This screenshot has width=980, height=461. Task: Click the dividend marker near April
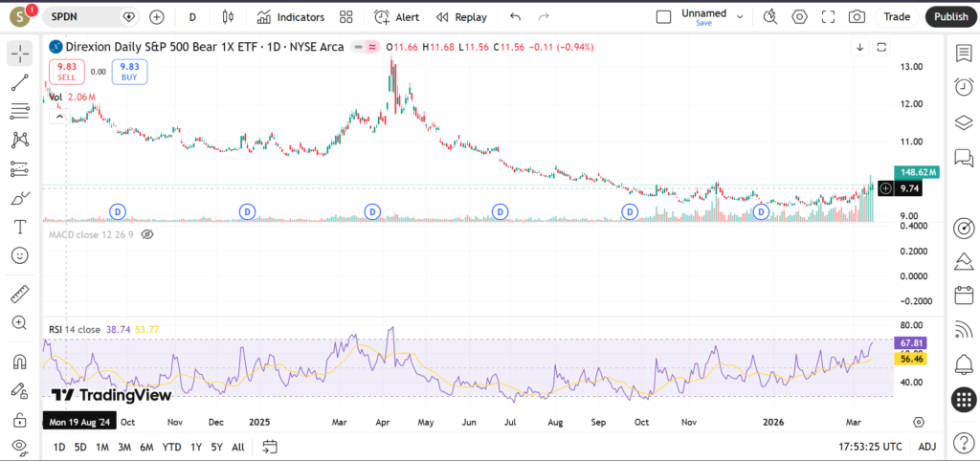pos(372,210)
